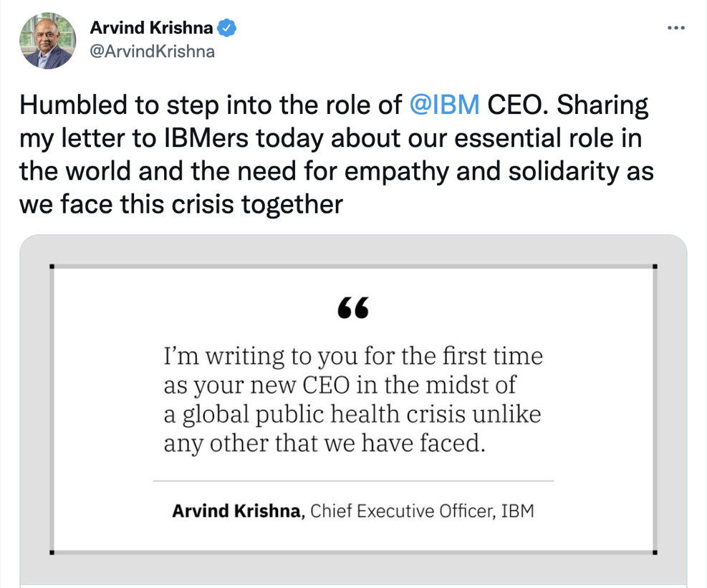Viewport: 707px width, 588px height.
Task: Click the blue verified checkmark badge
Action: 228,28
